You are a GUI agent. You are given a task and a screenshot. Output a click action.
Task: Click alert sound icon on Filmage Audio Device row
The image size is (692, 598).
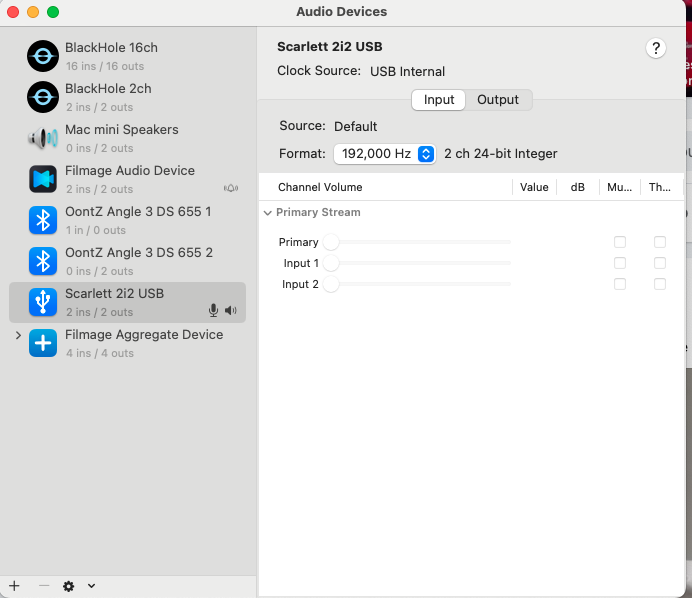(231, 188)
